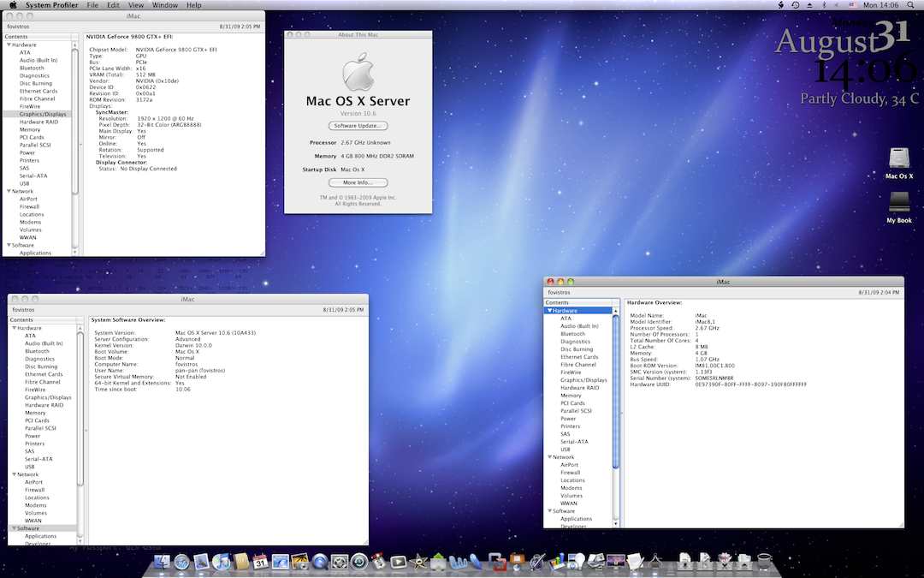924x578 pixels.
Task: Open the System Profiler menu
Action: (51, 5)
